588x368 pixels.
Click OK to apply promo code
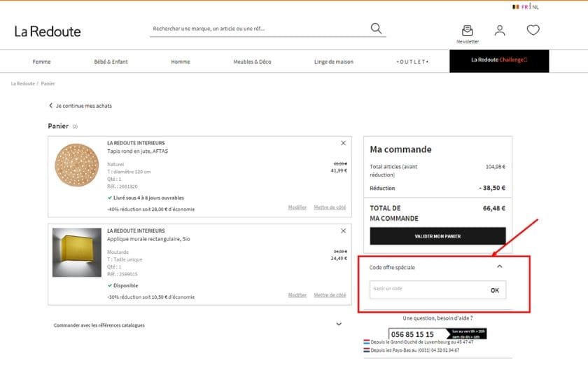point(495,290)
